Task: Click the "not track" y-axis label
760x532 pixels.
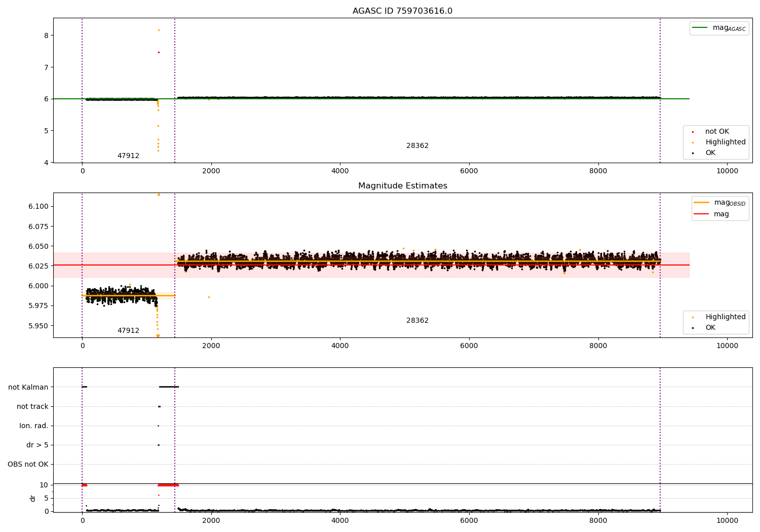Action: 32,406
